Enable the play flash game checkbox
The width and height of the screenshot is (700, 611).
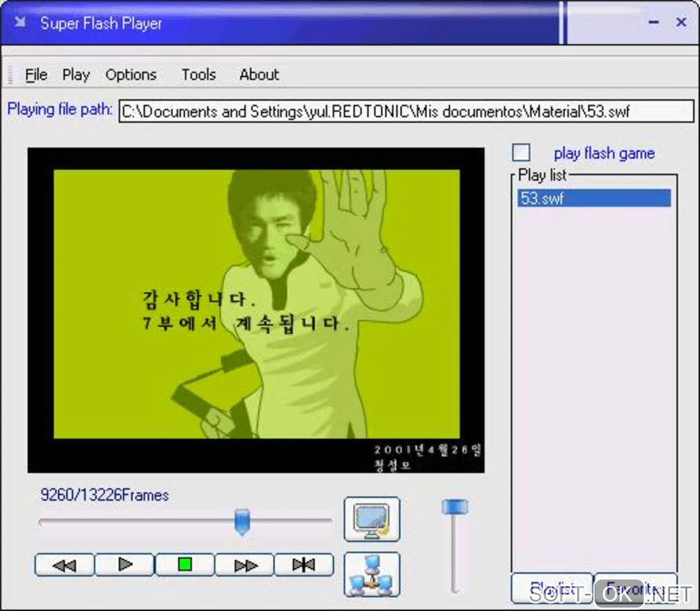click(x=521, y=152)
